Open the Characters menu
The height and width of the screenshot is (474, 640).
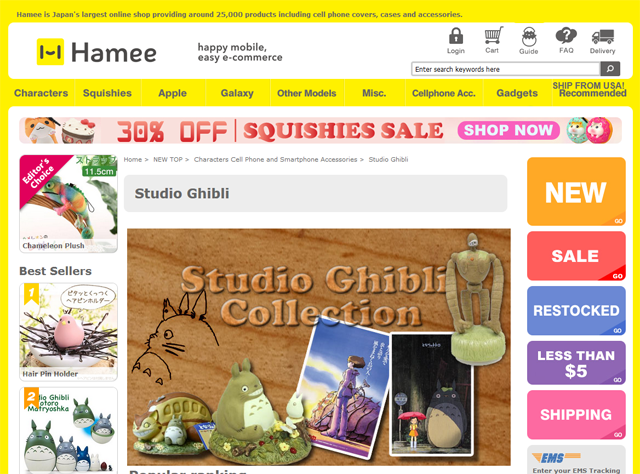[x=41, y=93]
